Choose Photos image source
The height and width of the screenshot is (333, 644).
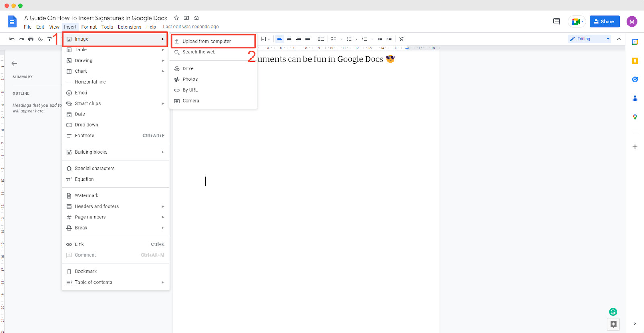213,79
